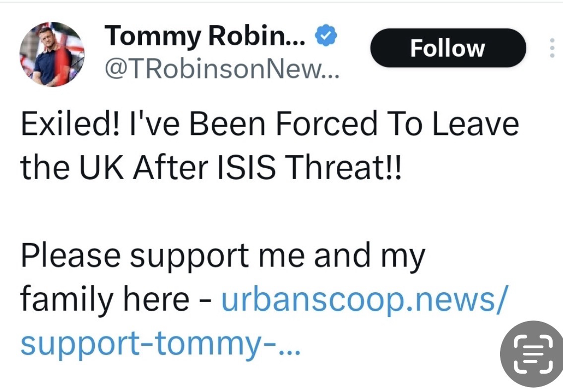
Task: Tap the Follow button
Action: click(x=447, y=48)
